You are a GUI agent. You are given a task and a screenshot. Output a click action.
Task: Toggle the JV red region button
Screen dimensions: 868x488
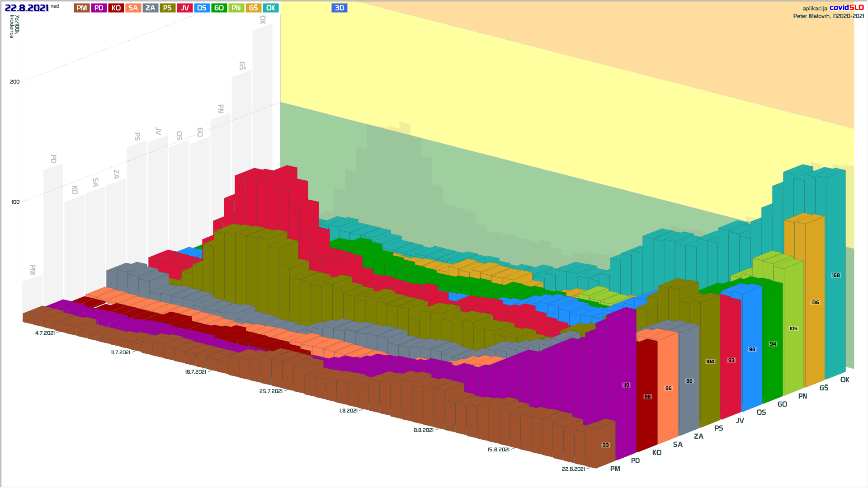pyautogui.click(x=185, y=8)
